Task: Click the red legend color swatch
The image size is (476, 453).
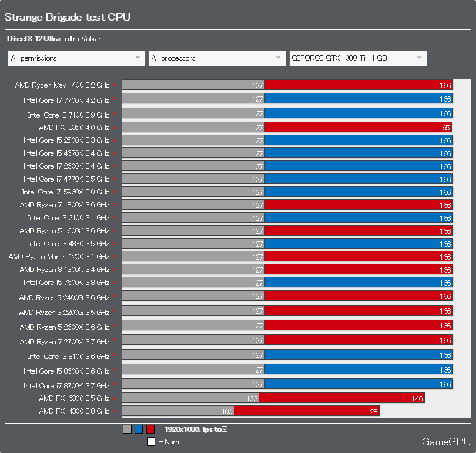Action: (150, 429)
